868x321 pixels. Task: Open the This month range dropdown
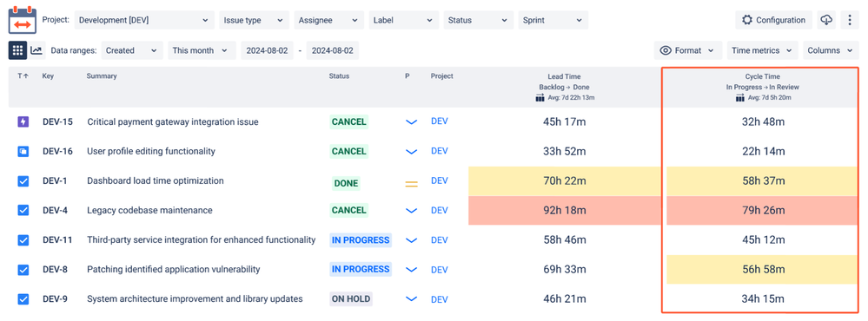[x=201, y=50]
